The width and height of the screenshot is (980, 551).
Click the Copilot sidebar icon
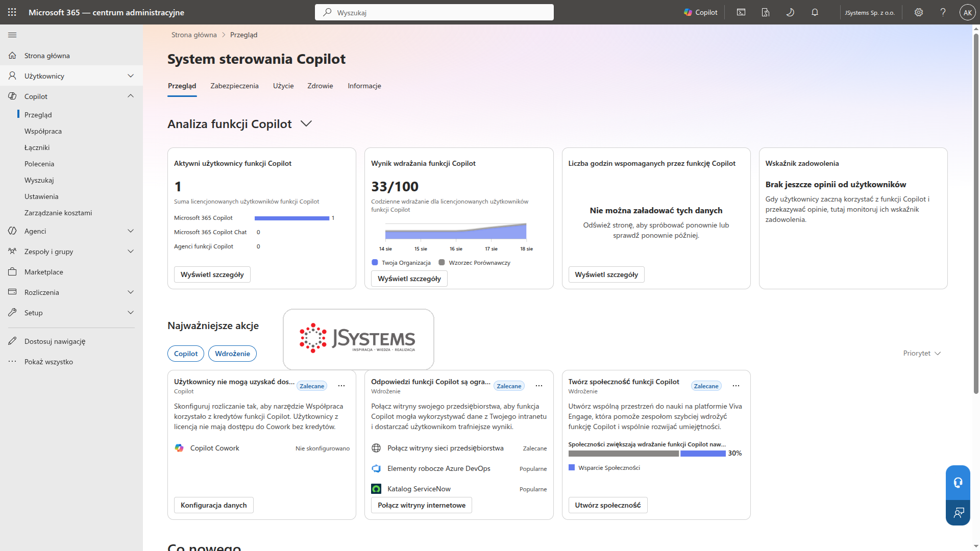(12, 96)
